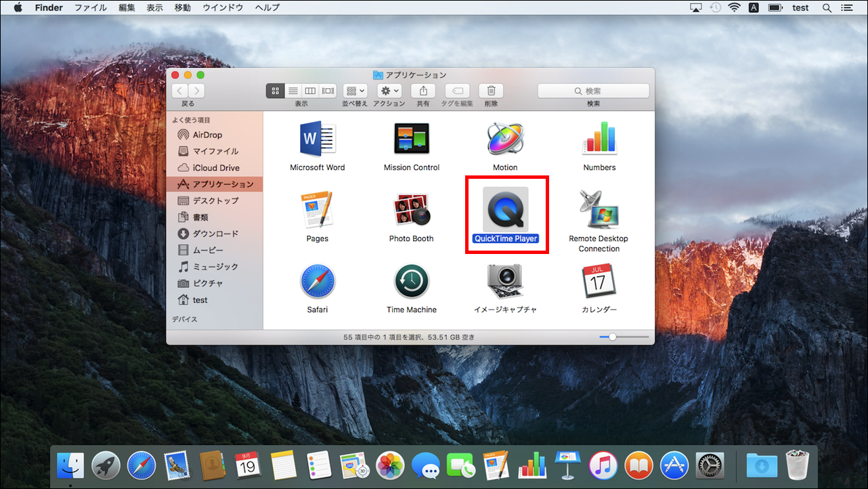Open the ファイル menu
The image size is (868, 489).
click(90, 7)
